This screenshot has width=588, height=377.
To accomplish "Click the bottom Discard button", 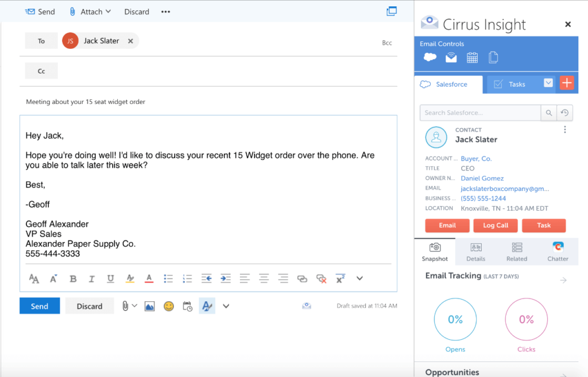I will pos(90,306).
